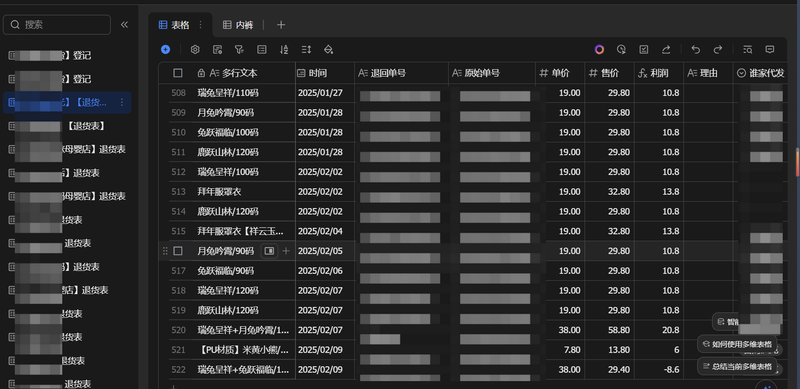Image resolution: width=800 pixels, height=389 pixels.
Task: Tick checkbox on hovered 月兔吟霄/90码 row
Action: click(x=178, y=251)
